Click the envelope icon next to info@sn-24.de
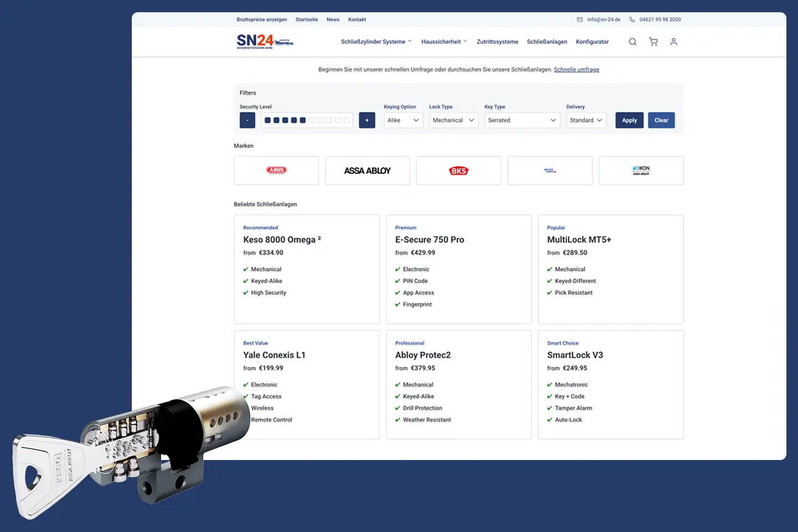The image size is (798, 532). click(578, 19)
